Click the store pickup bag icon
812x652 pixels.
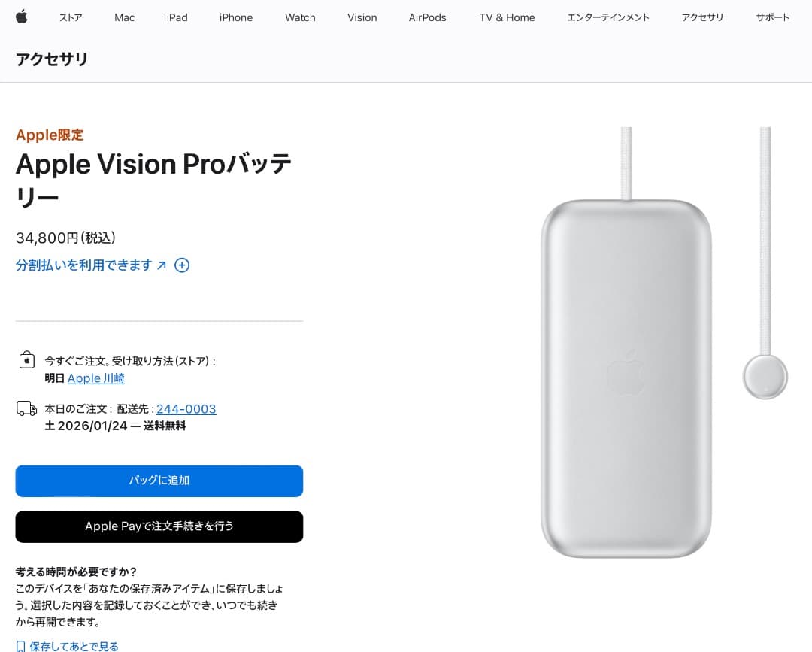26,360
